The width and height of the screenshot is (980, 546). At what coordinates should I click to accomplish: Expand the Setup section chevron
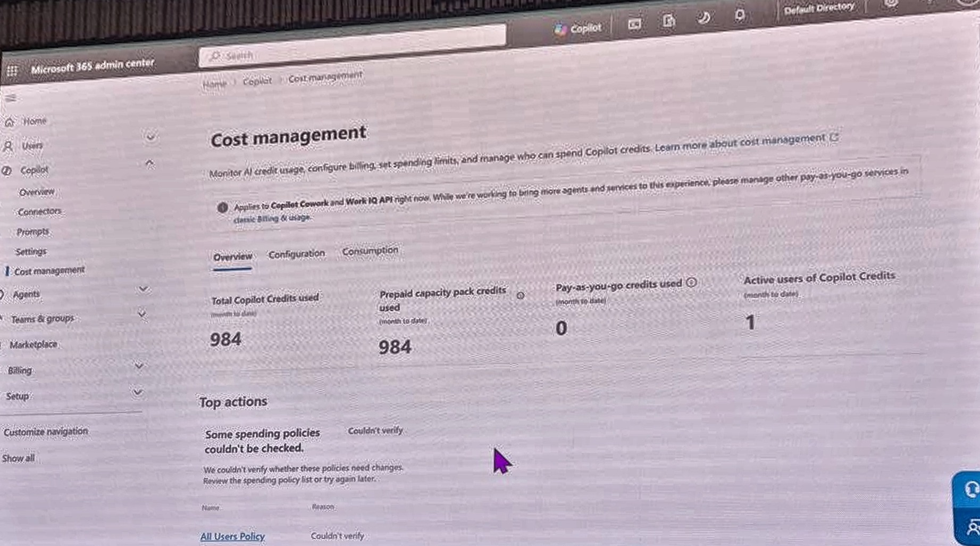point(137,393)
